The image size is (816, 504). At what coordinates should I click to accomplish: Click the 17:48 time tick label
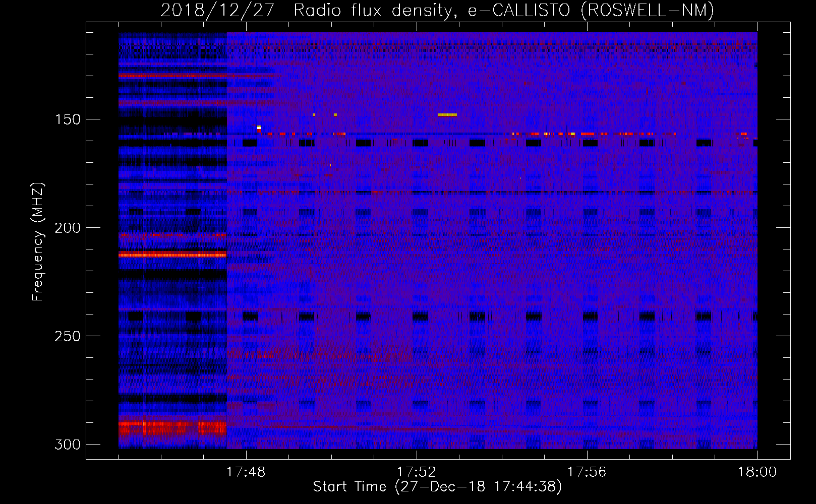click(246, 472)
